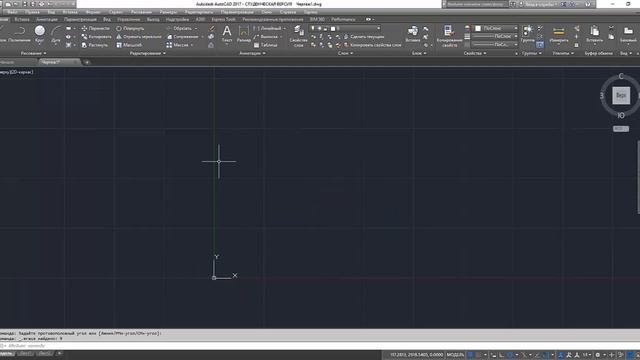Click the Выноска (Leader) tool

tap(266, 37)
